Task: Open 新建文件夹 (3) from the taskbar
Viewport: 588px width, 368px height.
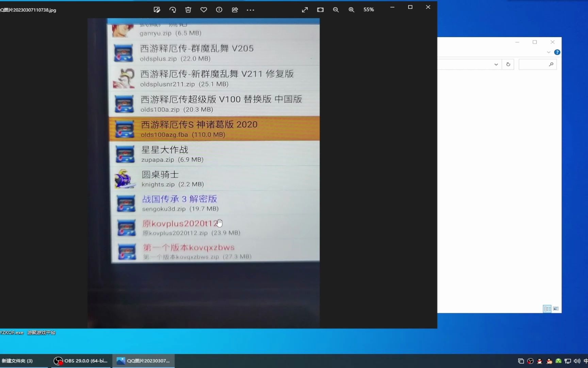Action: click(24, 361)
